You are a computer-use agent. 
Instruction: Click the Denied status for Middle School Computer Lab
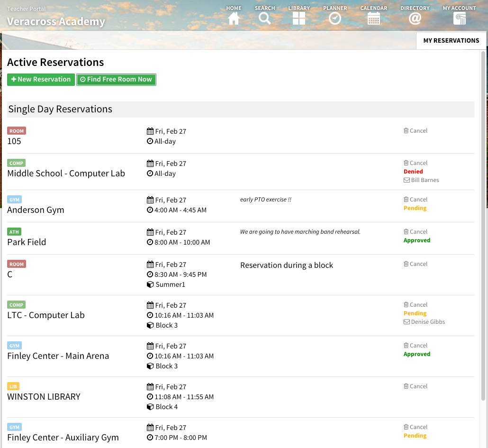tap(413, 171)
